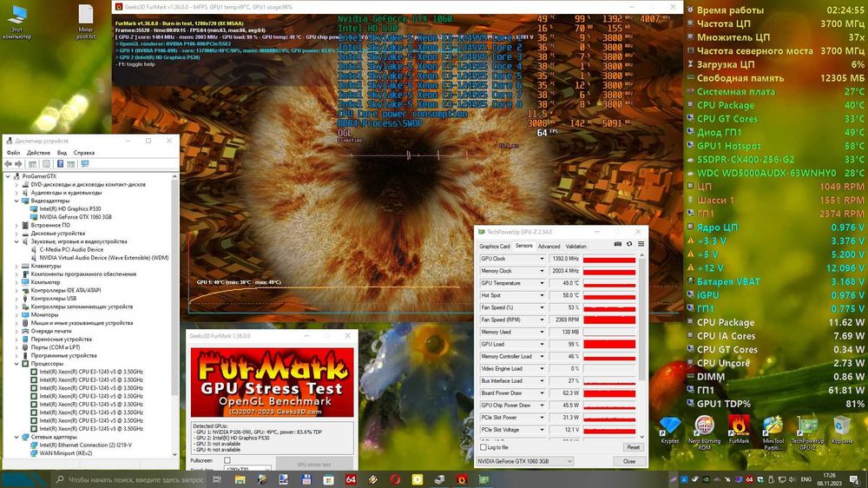Enable Log to file checkbox in GPU-Z
The height and width of the screenshot is (488, 868).
coord(483,447)
